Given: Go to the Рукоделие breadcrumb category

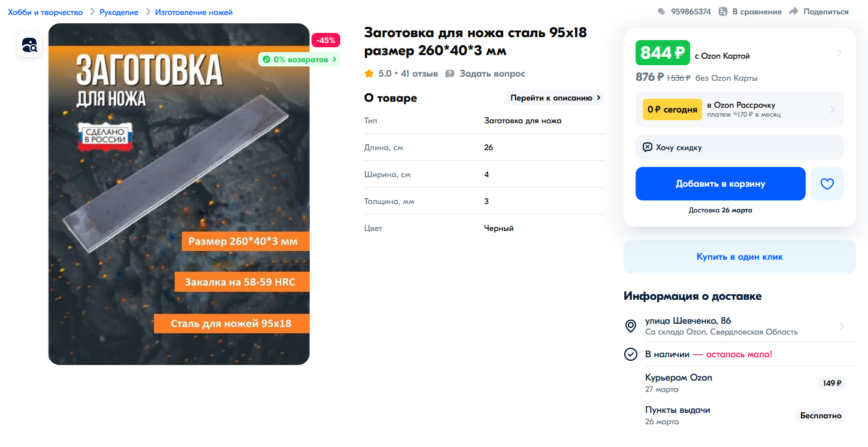Looking at the screenshot, I should pyautogui.click(x=119, y=12).
